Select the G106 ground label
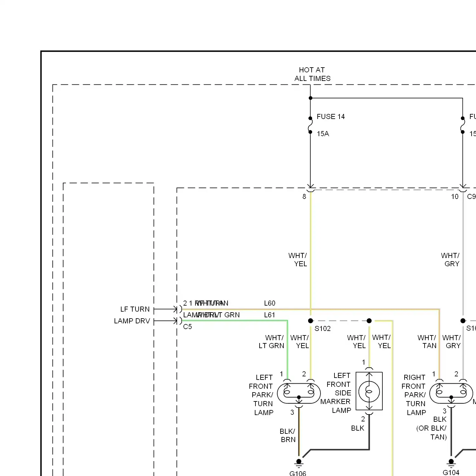Viewport: 476px width, 476px height. coord(298,473)
